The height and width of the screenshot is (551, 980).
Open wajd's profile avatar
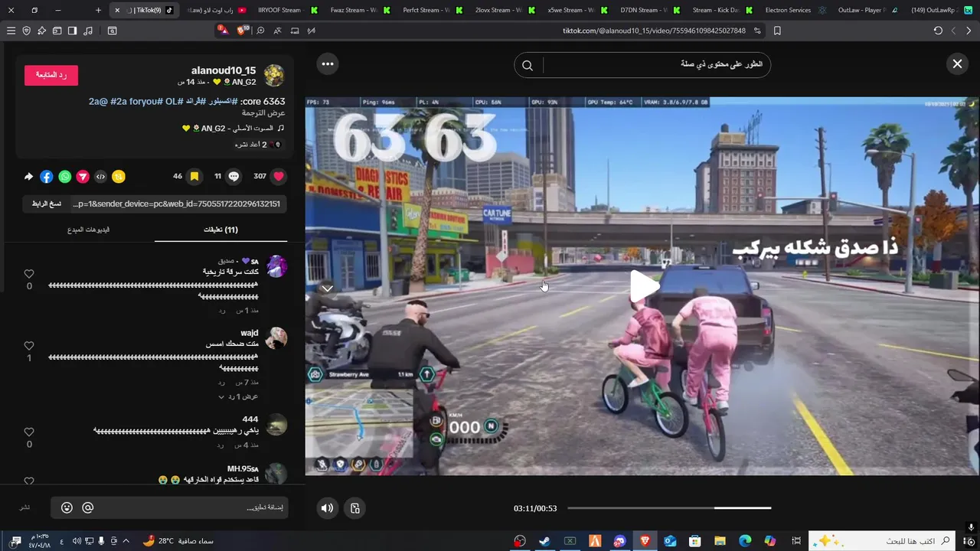[x=276, y=337]
